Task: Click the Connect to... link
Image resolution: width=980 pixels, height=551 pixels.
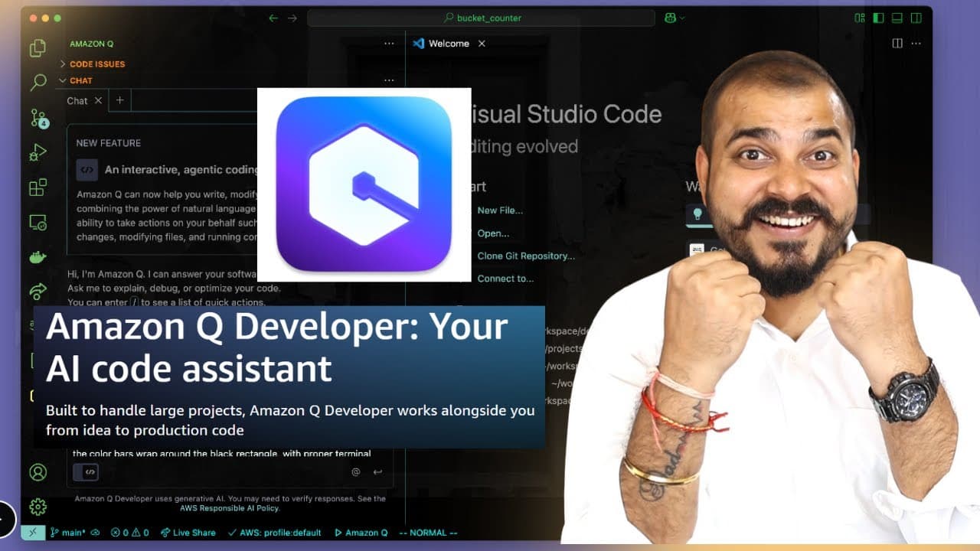Action: 505,279
